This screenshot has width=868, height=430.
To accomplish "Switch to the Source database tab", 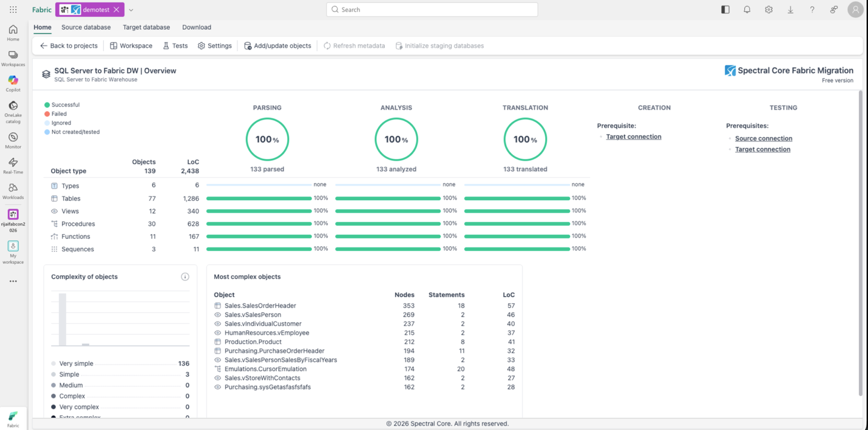I will [x=86, y=27].
